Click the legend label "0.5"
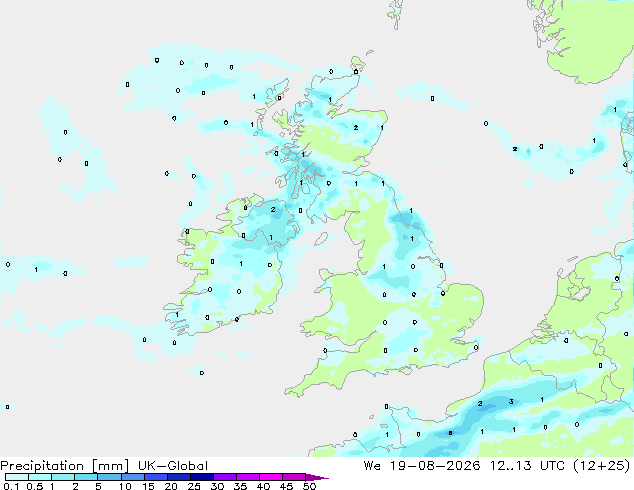The height and width of the screenshot is (490, 634). coord(35,486)
